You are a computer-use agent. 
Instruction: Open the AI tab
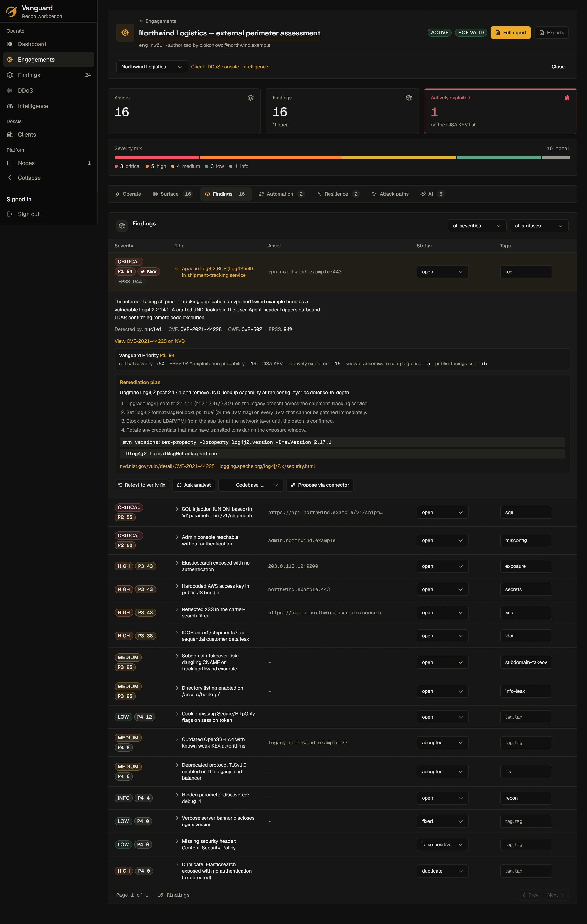(x=432, y=194)
